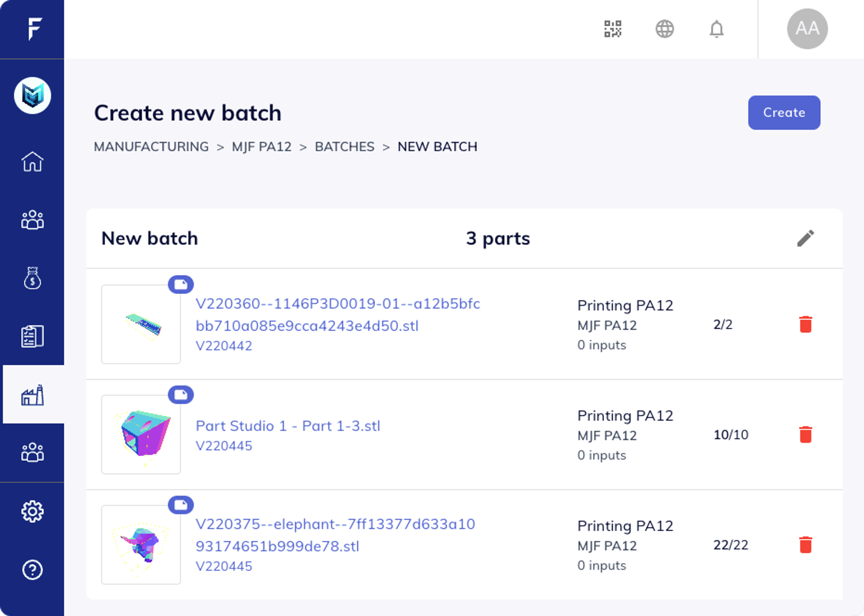Open the money bag finance icon
This screenshot has height=616, width=864.
pos(32,278)
